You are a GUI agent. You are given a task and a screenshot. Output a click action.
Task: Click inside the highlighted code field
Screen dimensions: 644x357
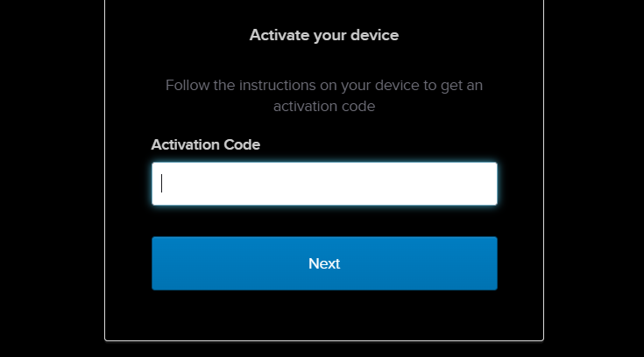[324, 184]
